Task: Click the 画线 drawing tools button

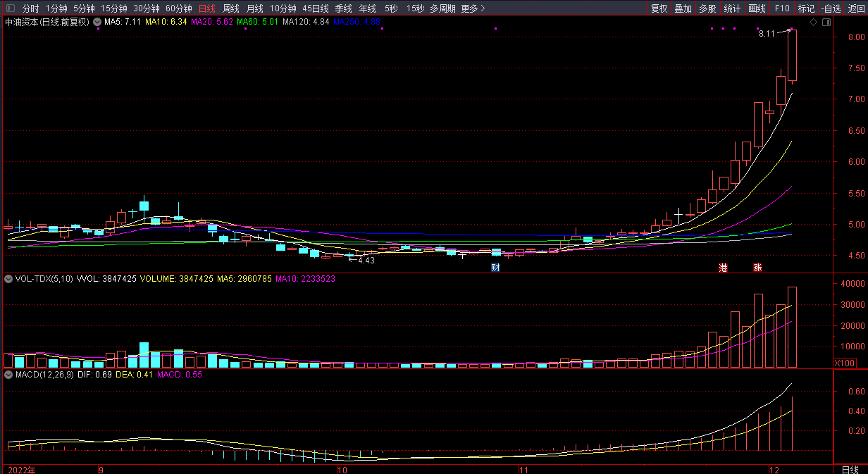Action: tap(757, 8)
